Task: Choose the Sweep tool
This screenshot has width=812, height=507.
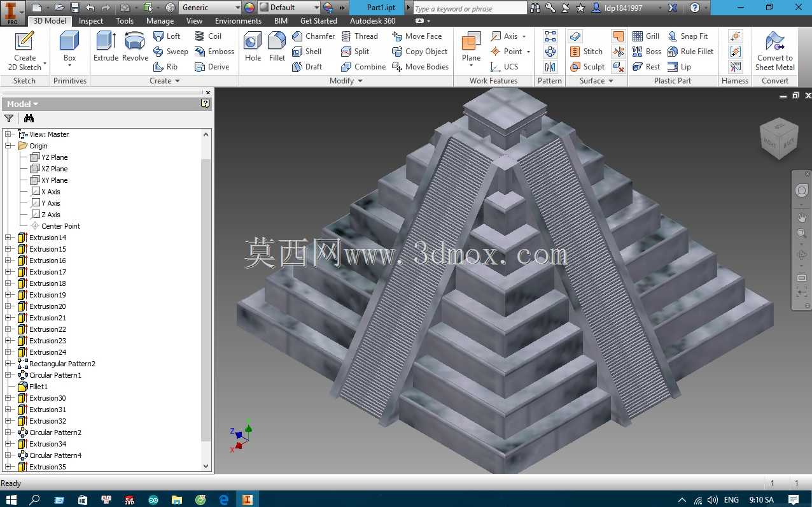Action: point(171,52)
